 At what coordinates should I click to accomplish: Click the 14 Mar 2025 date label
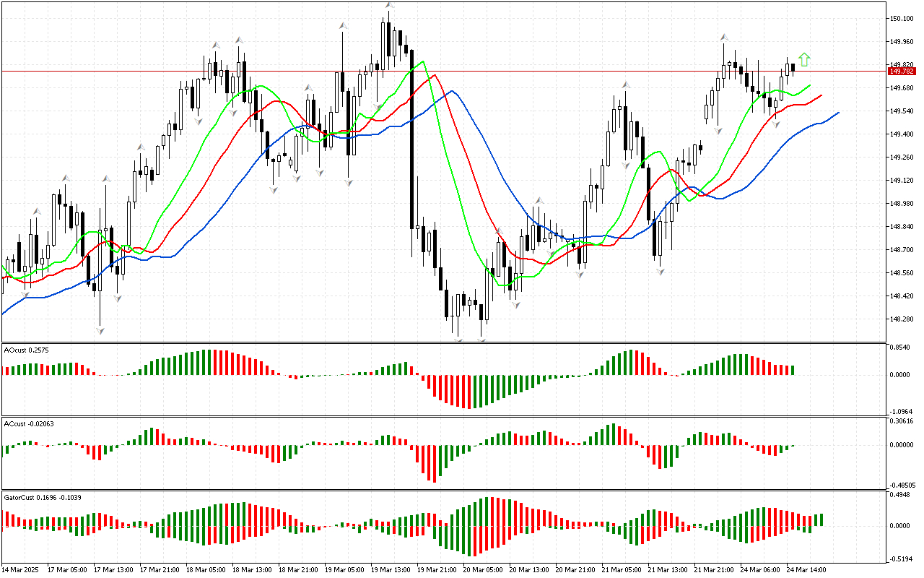[20, 569]
